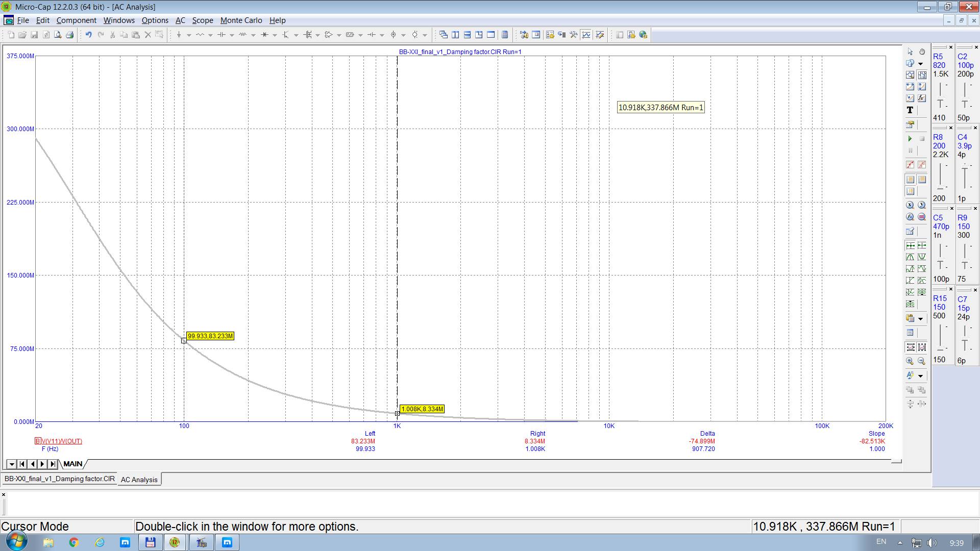980x551 pixels.
Task: Click the zoom-in magnifier icon
Action: click(910, 361)
